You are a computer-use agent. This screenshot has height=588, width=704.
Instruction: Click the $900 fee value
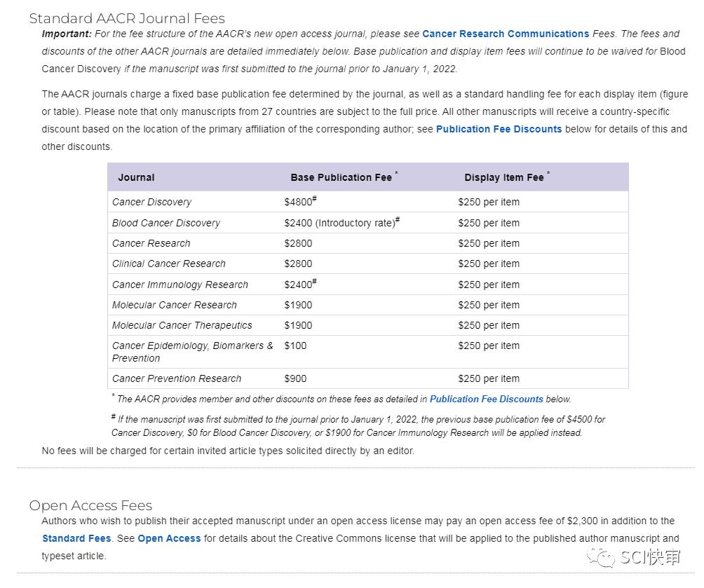295,378
